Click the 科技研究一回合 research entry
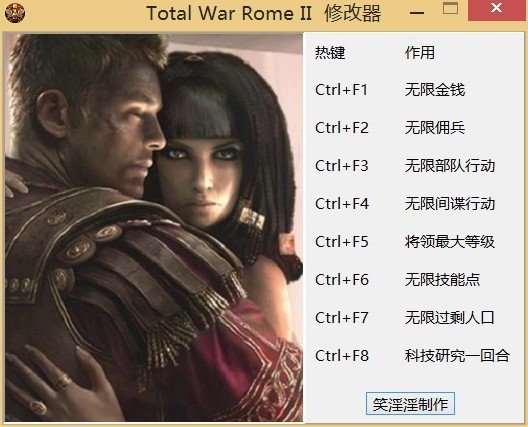Screen dimensions: 528x427 [457, 356]
